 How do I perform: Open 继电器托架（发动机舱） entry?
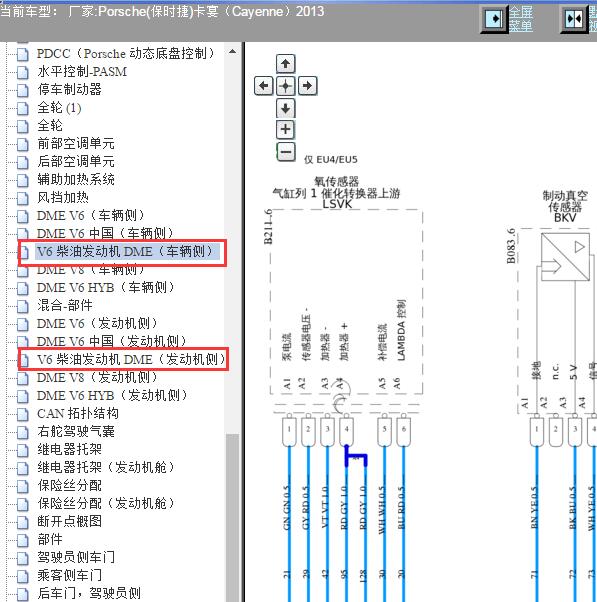pyautogui.click(x=106, y=467)
